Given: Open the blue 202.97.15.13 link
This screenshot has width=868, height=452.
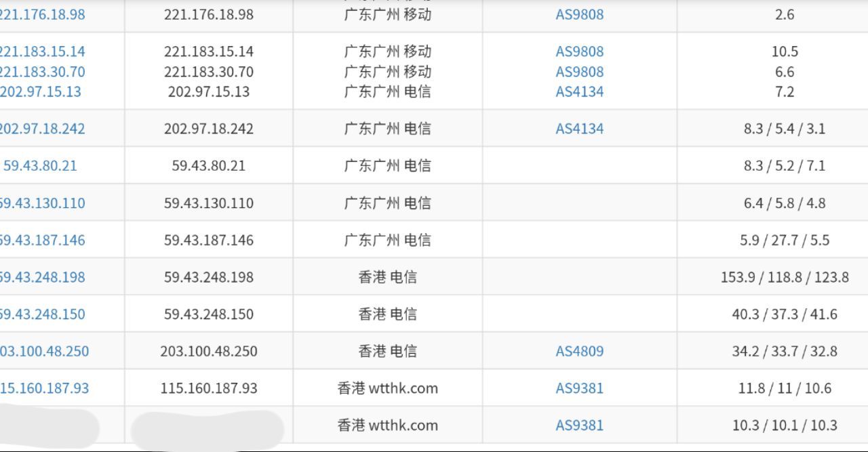Looking at the screenshot, I should tap(41, 91).
